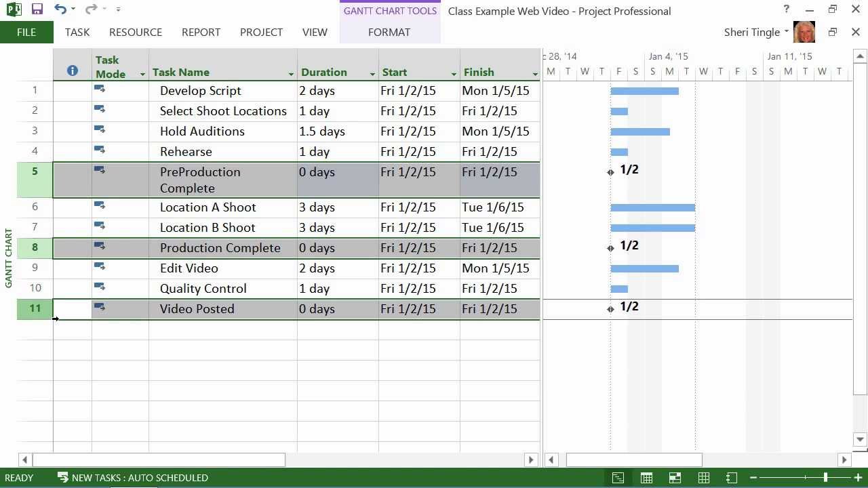Screen dimensions: 868x488
Task: Click the Jan 4, '15 timescale header
Action: (x=668, y=56)
